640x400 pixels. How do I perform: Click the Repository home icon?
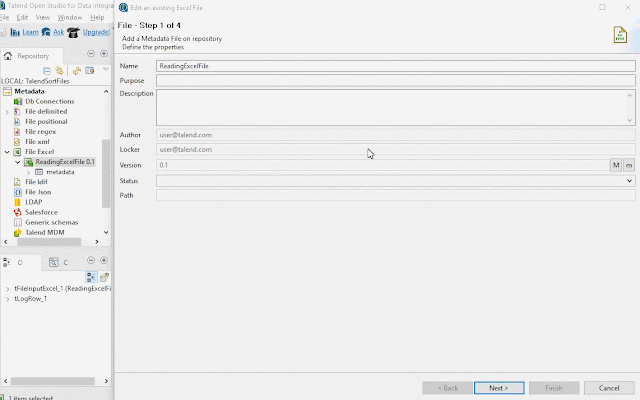pos(8,56)
